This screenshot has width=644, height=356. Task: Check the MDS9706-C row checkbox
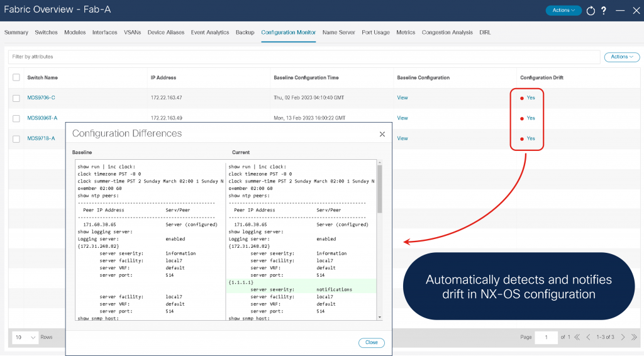point(16,97)
